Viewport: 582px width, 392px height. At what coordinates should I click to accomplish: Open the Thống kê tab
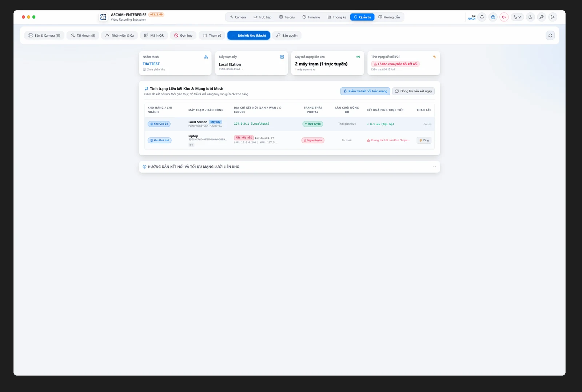pos(337,17)
